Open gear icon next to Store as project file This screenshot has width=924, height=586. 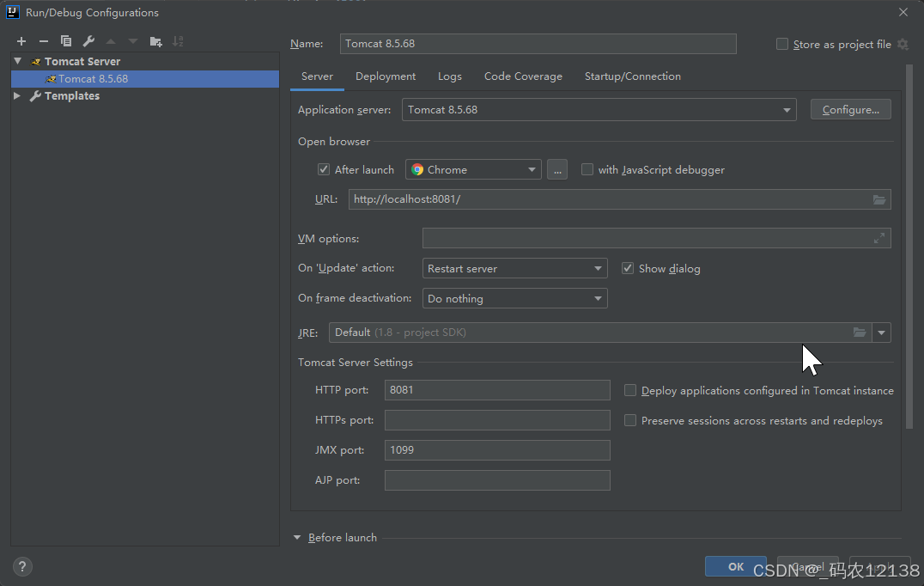point(903,44)
